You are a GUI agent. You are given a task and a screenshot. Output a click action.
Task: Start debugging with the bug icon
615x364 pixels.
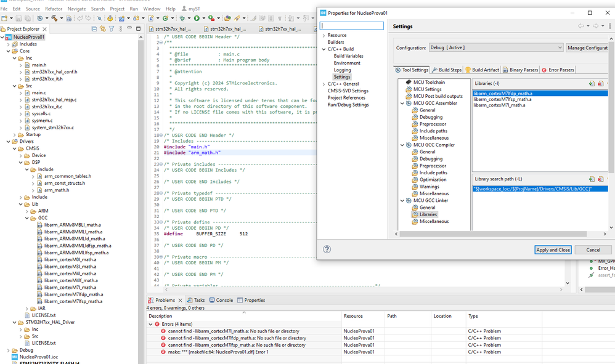(x=184, y=18)
